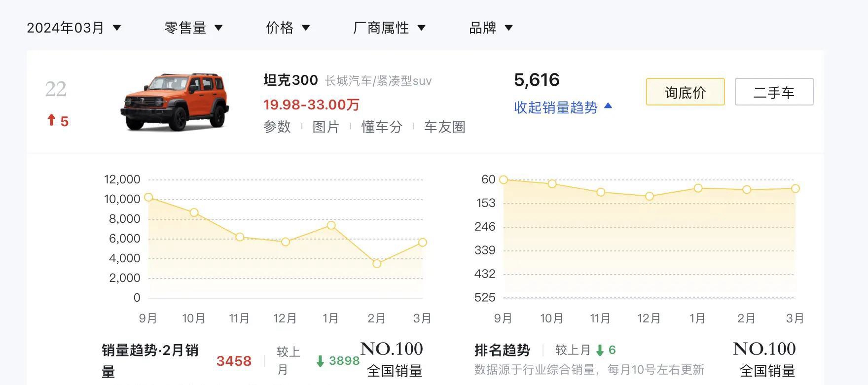Select the 1月 data point on sales chart
Screen dimensions: 868x385
[x=331, y=225]
